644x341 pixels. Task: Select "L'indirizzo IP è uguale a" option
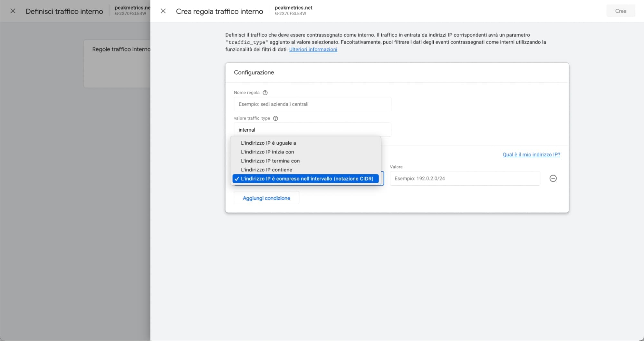click(268, 143)
